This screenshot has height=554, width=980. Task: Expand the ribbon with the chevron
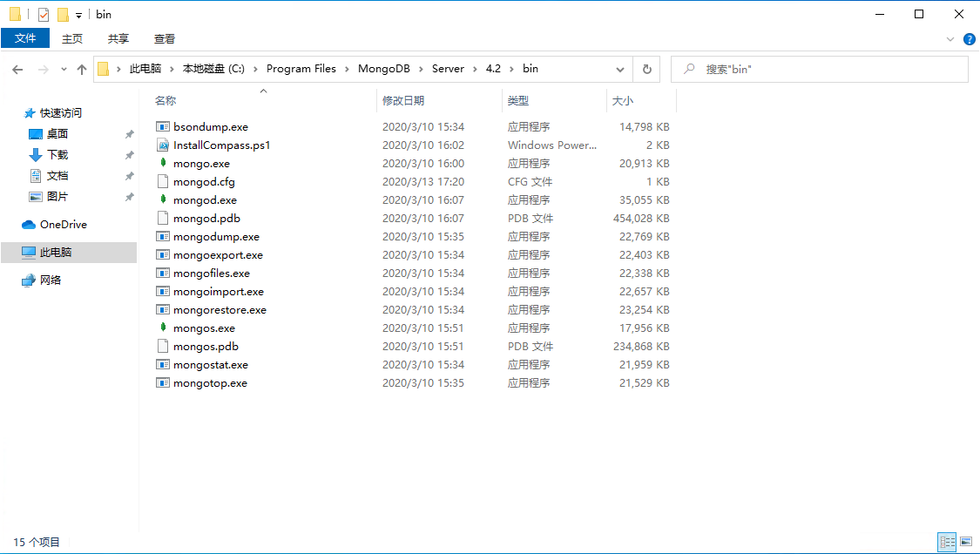pos(950,39)
